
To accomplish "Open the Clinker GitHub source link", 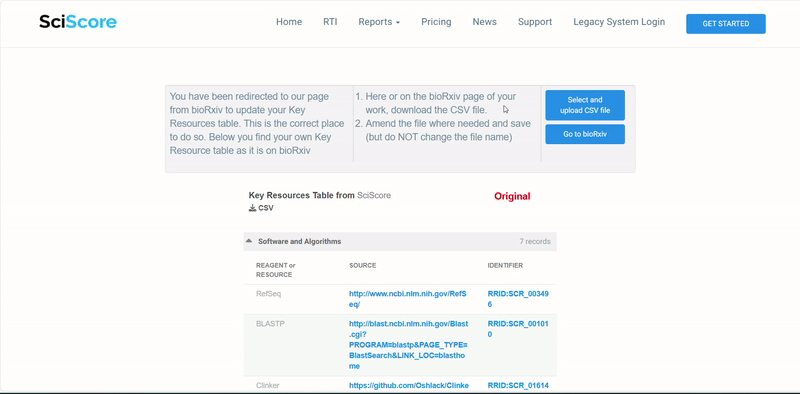I will click(x=409, y=386).
